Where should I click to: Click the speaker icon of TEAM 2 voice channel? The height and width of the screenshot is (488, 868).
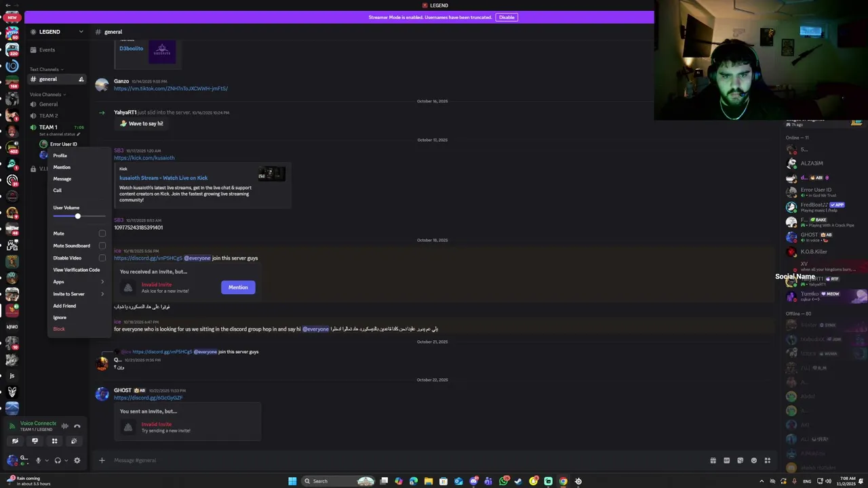point(33,116)
